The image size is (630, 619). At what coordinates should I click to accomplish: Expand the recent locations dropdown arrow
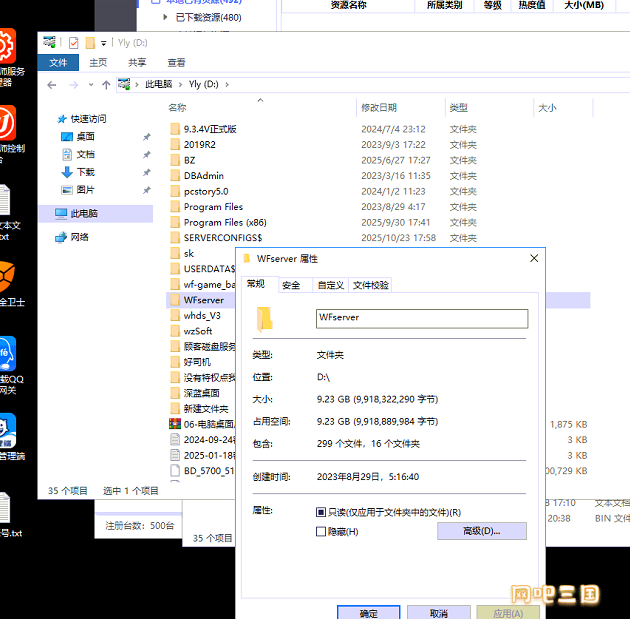[90, 85]
